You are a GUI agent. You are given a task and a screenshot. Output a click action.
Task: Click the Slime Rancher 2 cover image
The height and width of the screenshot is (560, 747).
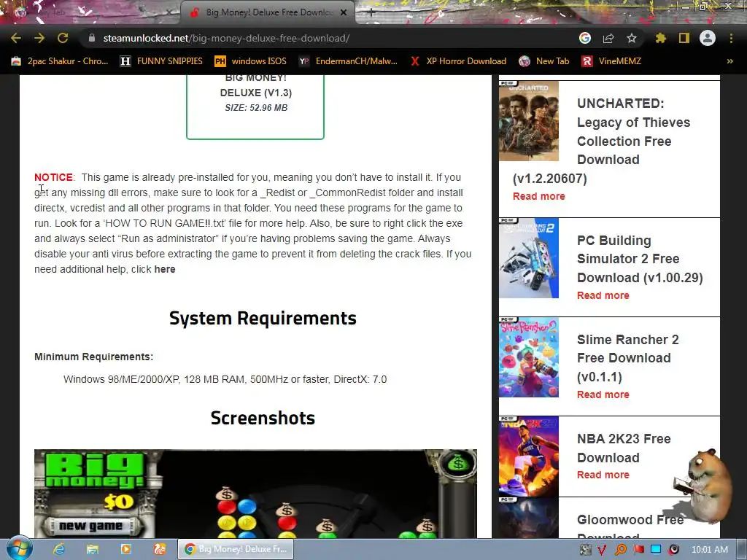tap(529, 357)
